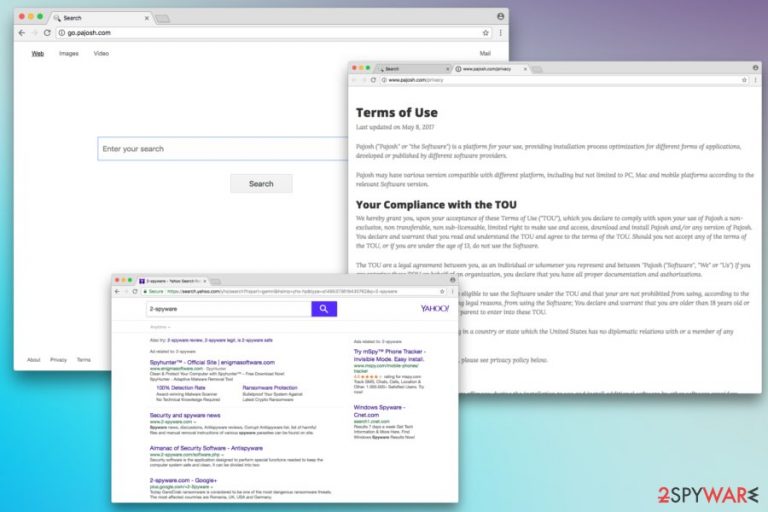768x512 pixels.
Task: Open Chrome menu in go.pajosh.com window
Action: pyautogui.click(x=500, y=33)
